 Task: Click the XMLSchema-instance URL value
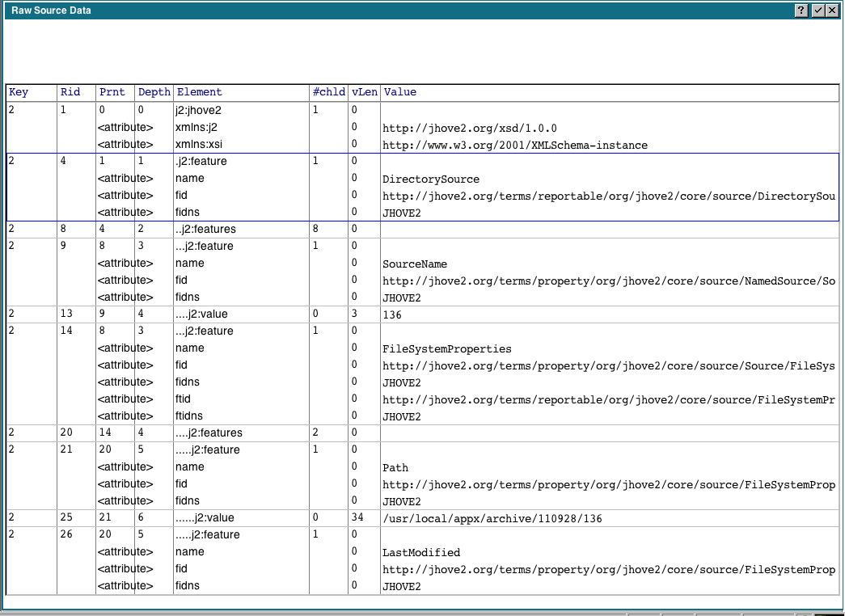(x=515, y=145)
